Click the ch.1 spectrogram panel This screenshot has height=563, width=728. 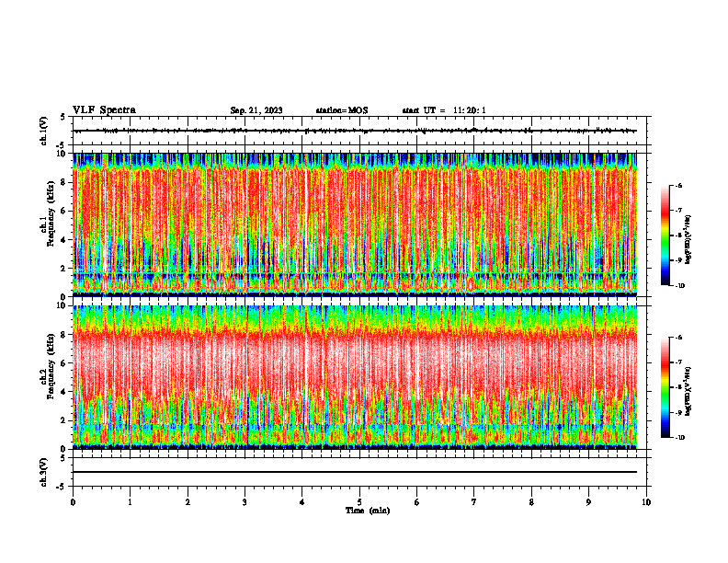pos(355,224)
